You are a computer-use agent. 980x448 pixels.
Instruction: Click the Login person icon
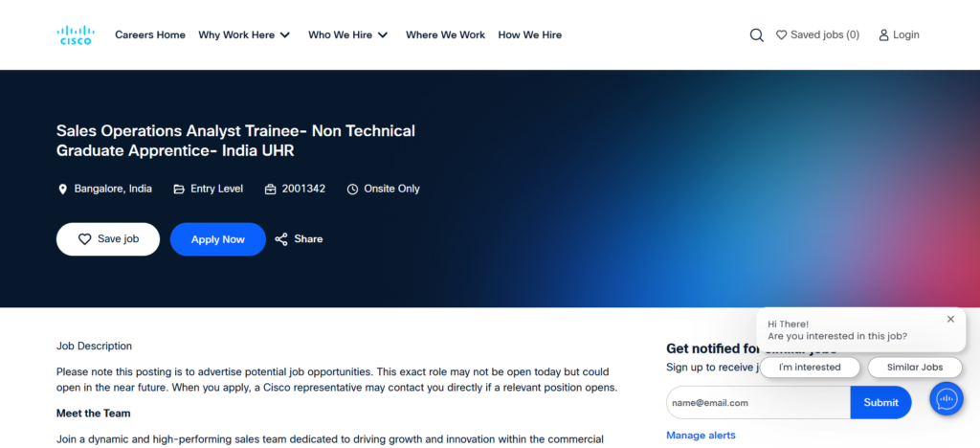(883, 35)
